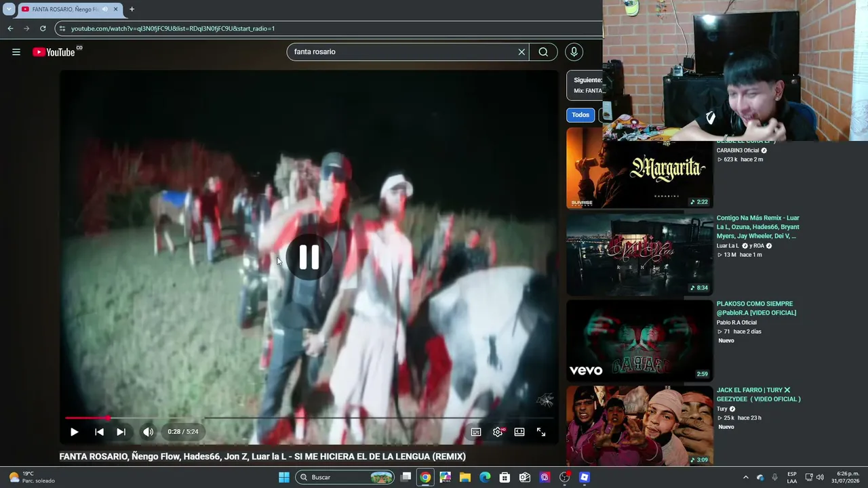The image size is (868, 488).
Task: Play the video with the play button
Action: (x=75, y=432)
